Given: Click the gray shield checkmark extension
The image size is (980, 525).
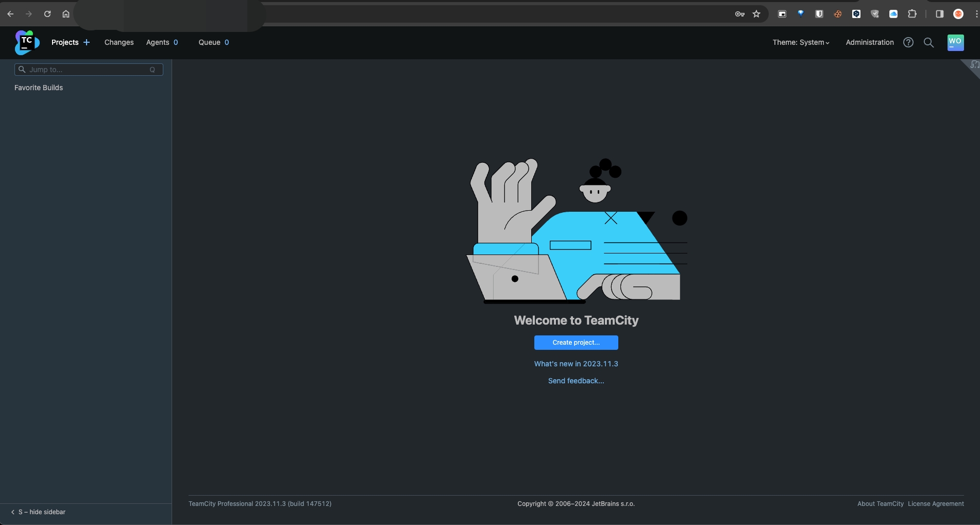Looking at the screenshot, I should click(x=875, y=14).
